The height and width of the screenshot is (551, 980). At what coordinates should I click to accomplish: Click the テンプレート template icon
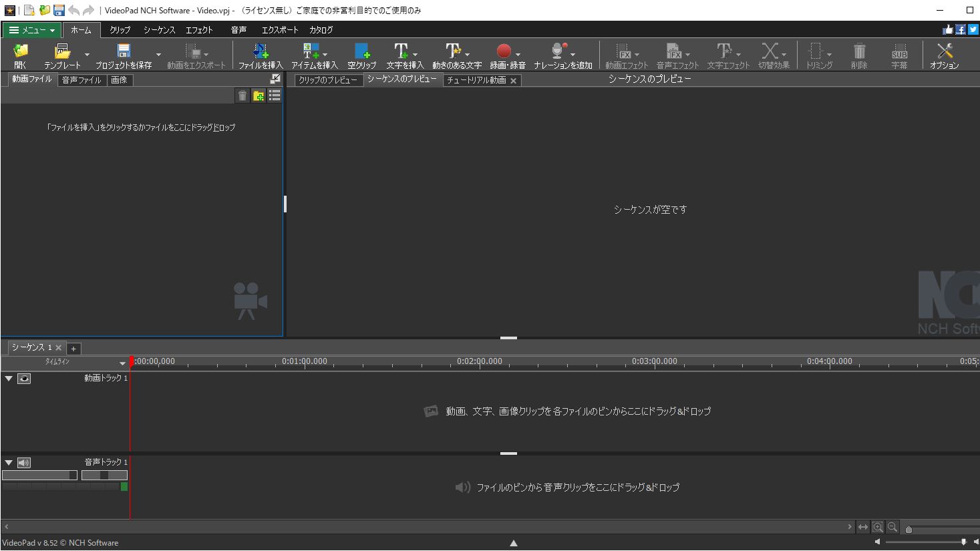62,51
